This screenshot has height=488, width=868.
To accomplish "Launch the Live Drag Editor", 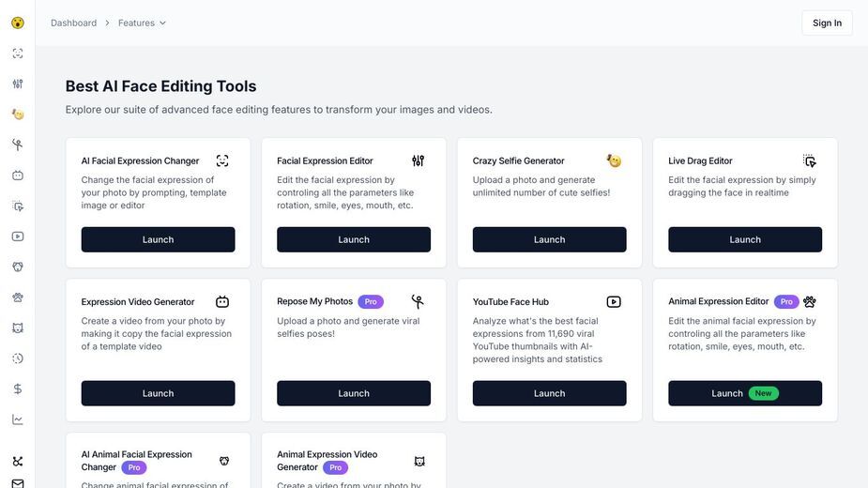I will pyautogui.click(x=744, y=239).
